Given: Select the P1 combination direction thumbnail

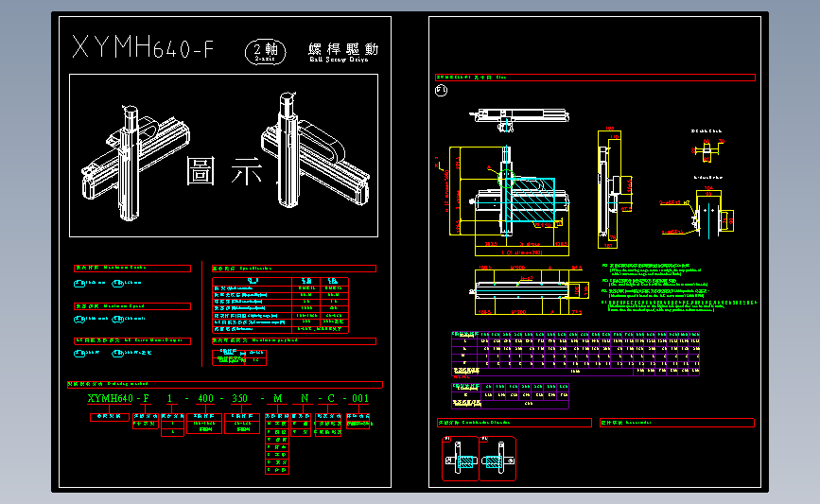Looking at the screenshot, I should 461,459.
